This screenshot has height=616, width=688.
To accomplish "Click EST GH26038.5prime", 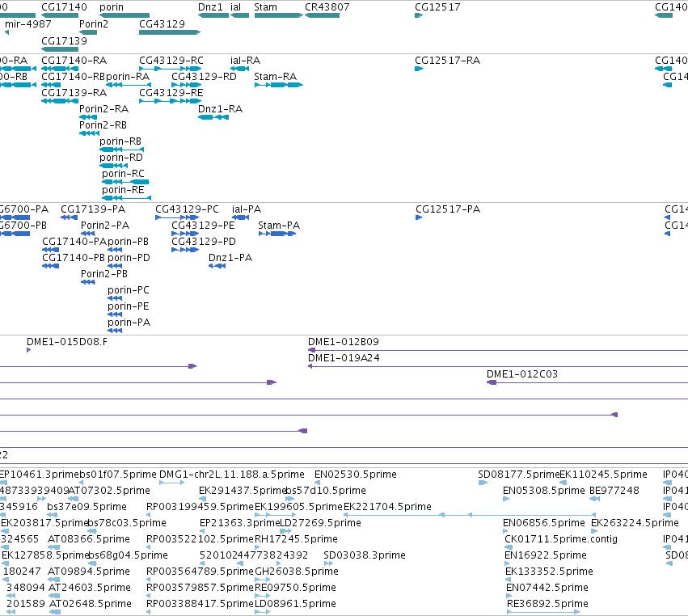I will (263, 580).
